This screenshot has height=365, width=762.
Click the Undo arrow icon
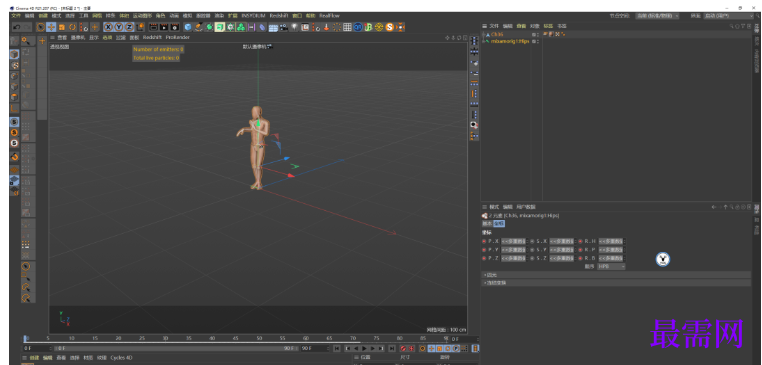tap(17, 27)
